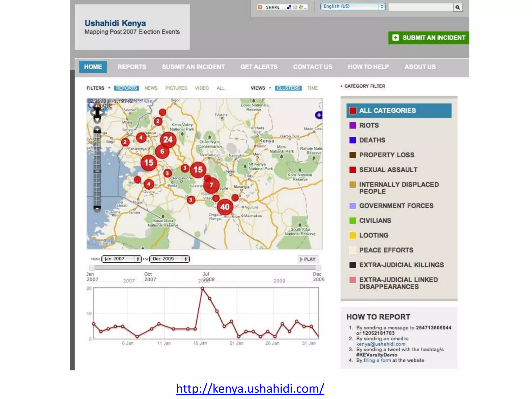This screenshot has height=399, width=532.
Task: Click the map zoom level slider handle
Action: pos(97,171)
